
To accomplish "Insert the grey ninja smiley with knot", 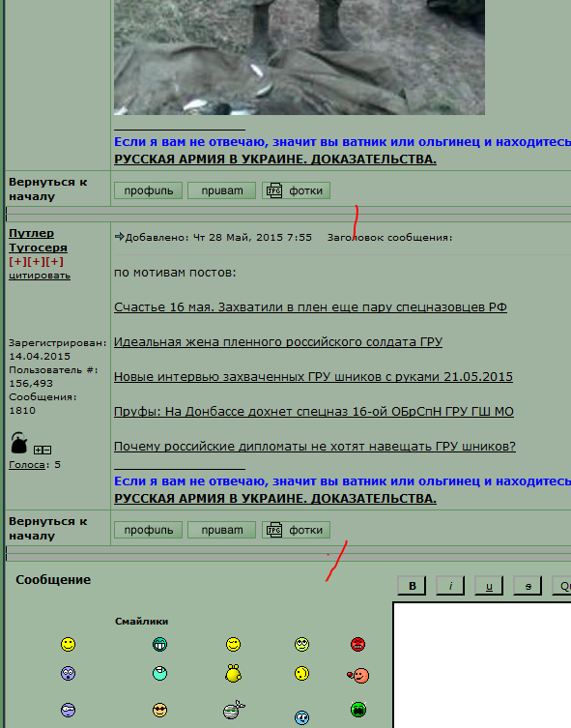I will (234, 710).
